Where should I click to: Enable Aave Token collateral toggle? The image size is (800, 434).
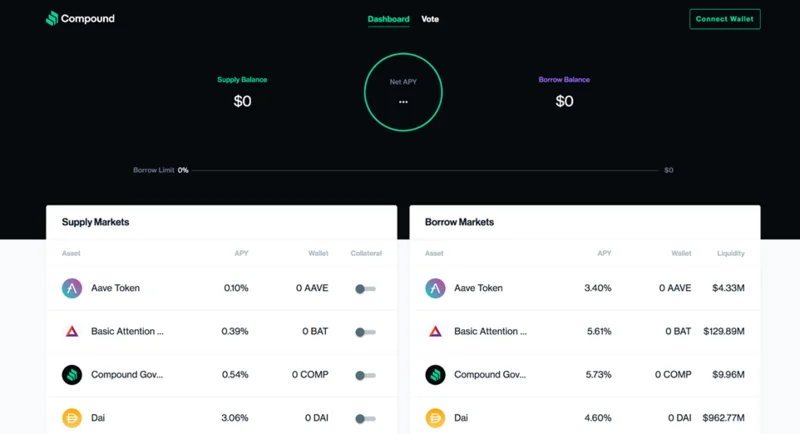tap(365, 289)
